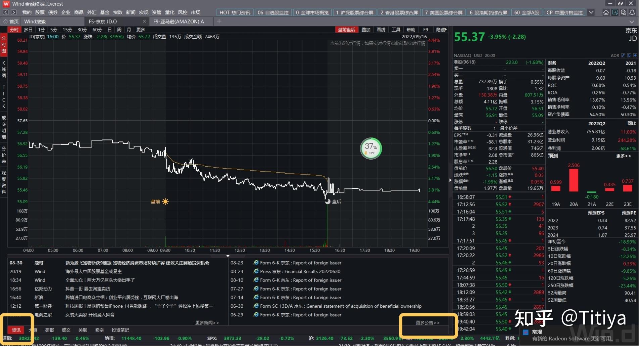Viewport: 644px width, 348px height.
Task: Open the 基金 menu
Action: 105,12
